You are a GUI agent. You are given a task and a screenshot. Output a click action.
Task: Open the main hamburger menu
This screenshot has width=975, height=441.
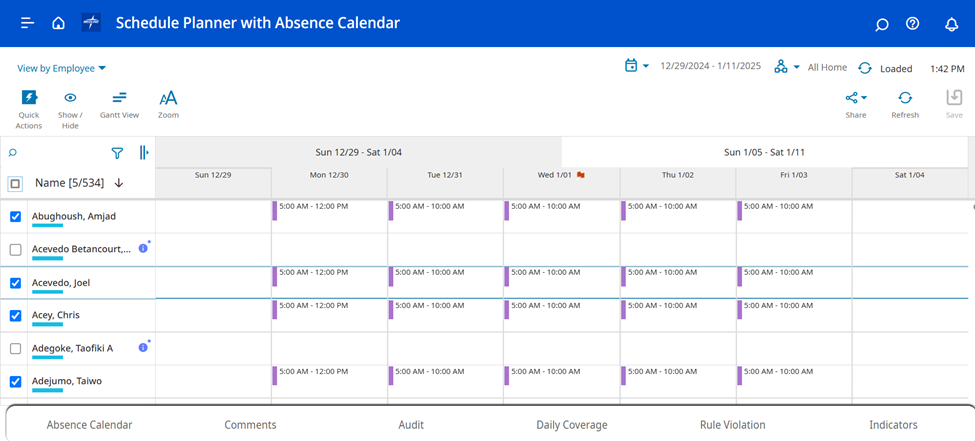coord(27,23)
